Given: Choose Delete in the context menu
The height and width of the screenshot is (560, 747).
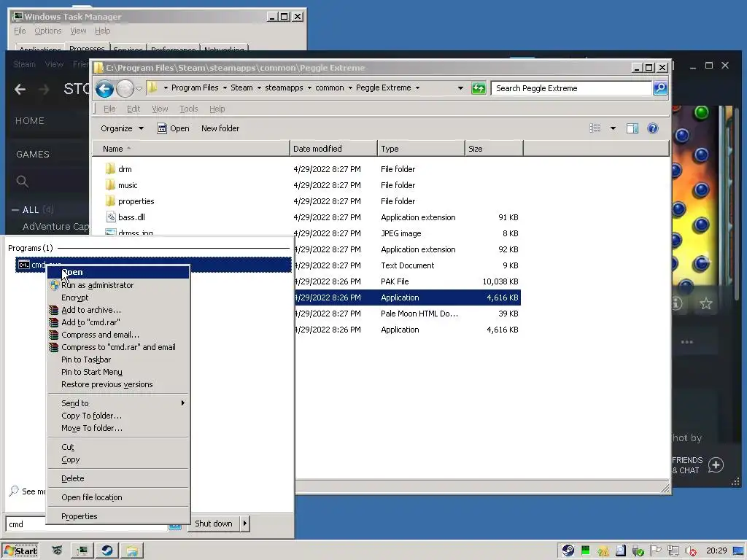Looking at the screenshot, I should [118, 478].
